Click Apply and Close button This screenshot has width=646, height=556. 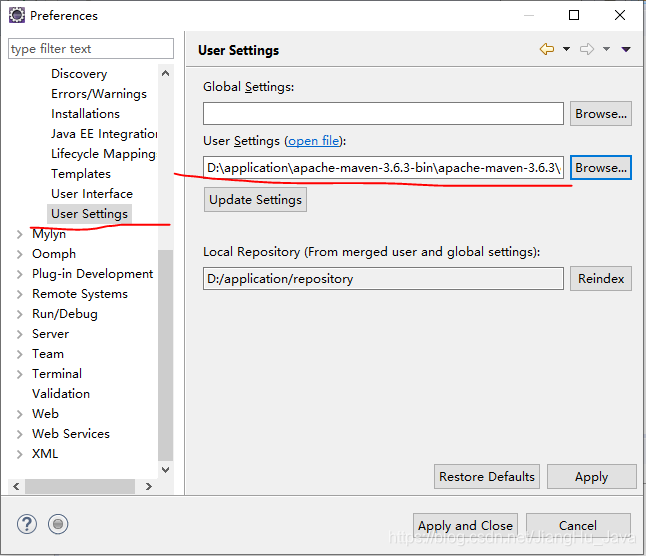pyautogui.click(x=465, y=526)
